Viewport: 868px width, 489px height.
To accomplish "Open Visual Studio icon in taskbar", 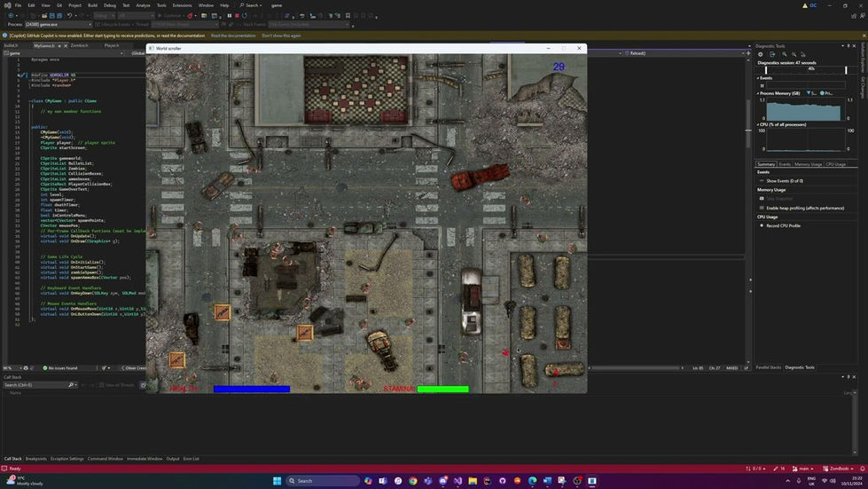I will [x=457, y=481].
